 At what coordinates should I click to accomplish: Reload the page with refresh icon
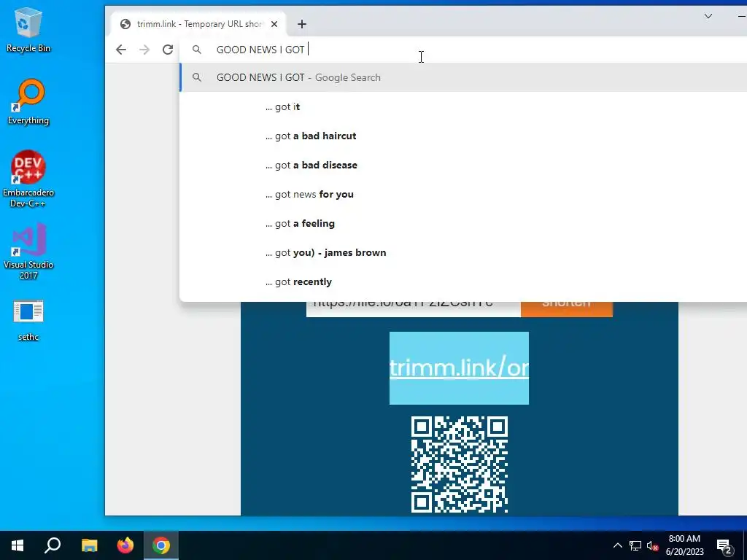(168, 50)
